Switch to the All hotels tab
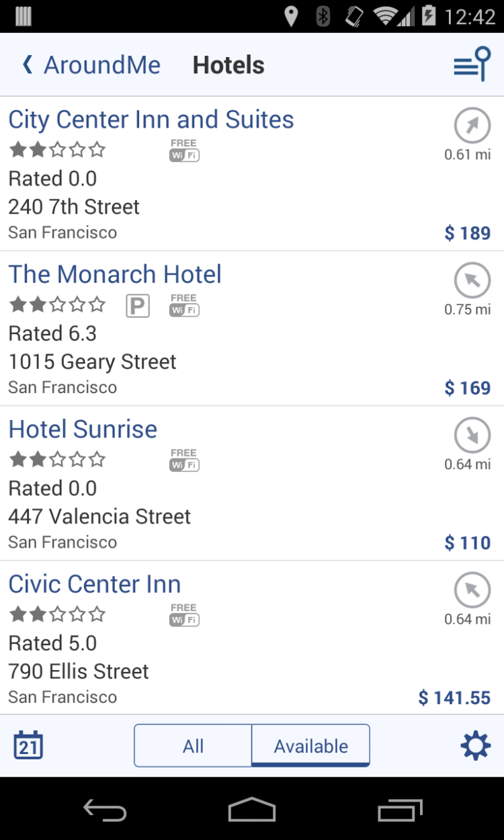 coord(193,745)
